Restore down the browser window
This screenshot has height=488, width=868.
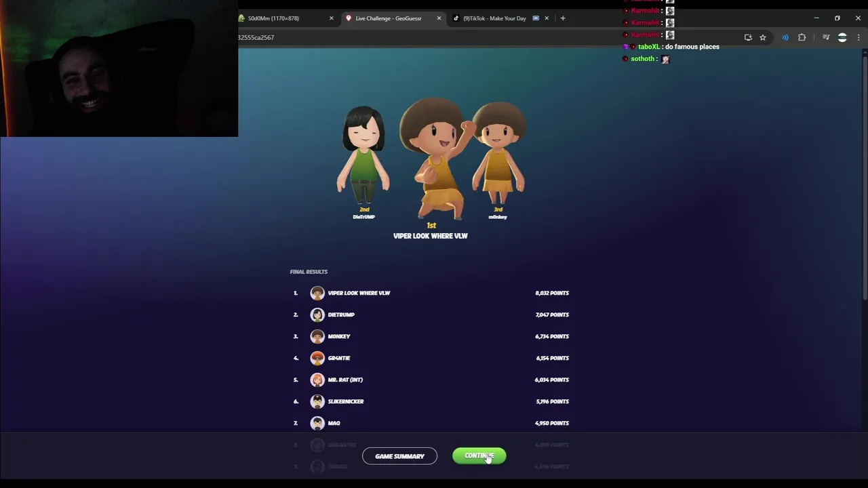pyautogui.click(x=837, y=18)
